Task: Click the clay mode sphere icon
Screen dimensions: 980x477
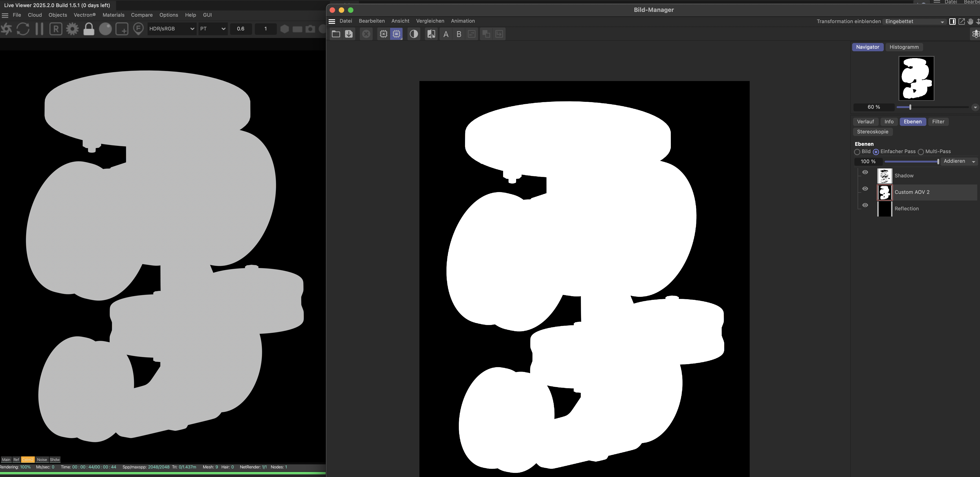Action: point(105,29)
